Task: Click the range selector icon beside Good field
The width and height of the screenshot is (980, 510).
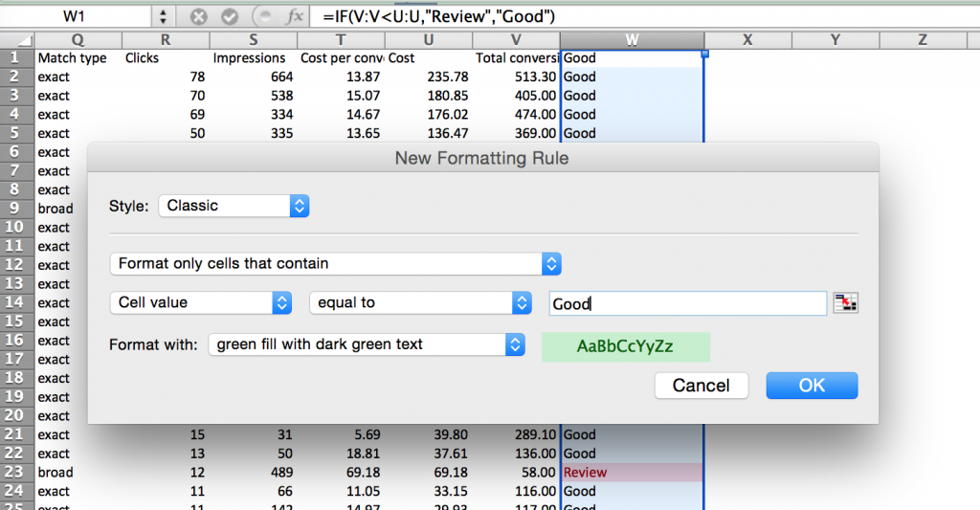Action: pos(846,303)
